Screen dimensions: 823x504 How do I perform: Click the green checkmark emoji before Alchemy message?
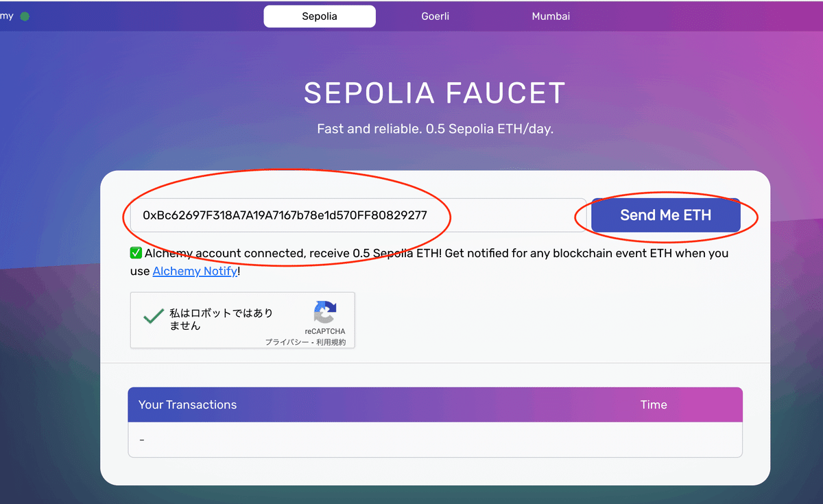pos(136,253)
